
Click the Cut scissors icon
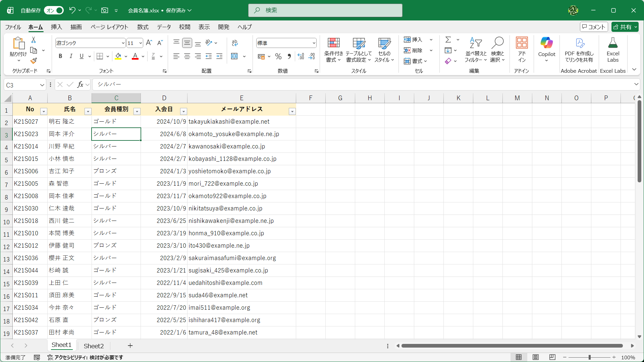coord(34,40)
